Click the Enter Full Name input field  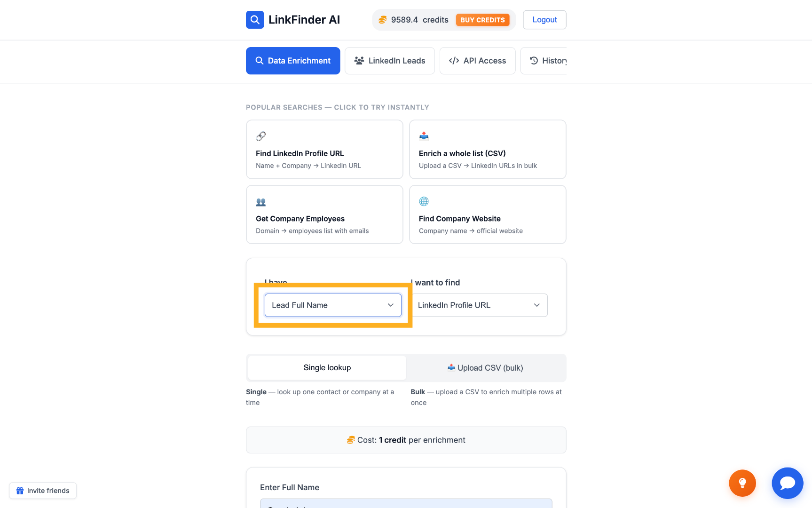pyautogui.click(x=406, y=503)
